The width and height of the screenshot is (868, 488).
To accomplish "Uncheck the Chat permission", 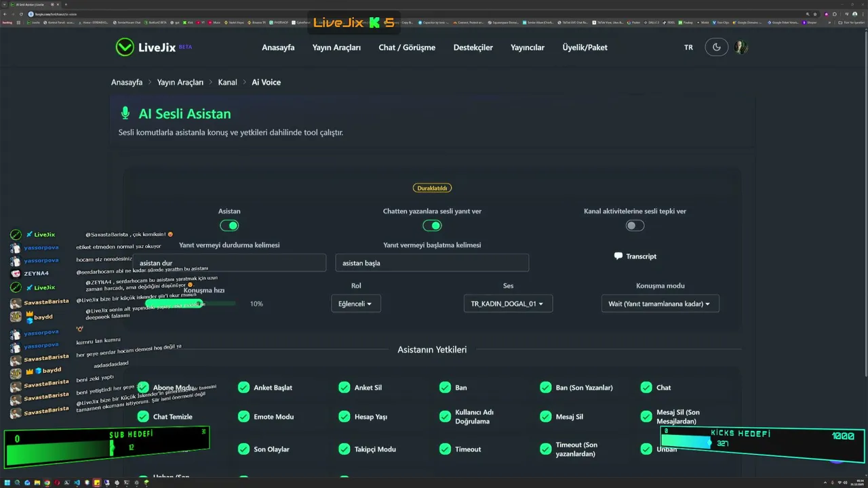I will point(646,388).
